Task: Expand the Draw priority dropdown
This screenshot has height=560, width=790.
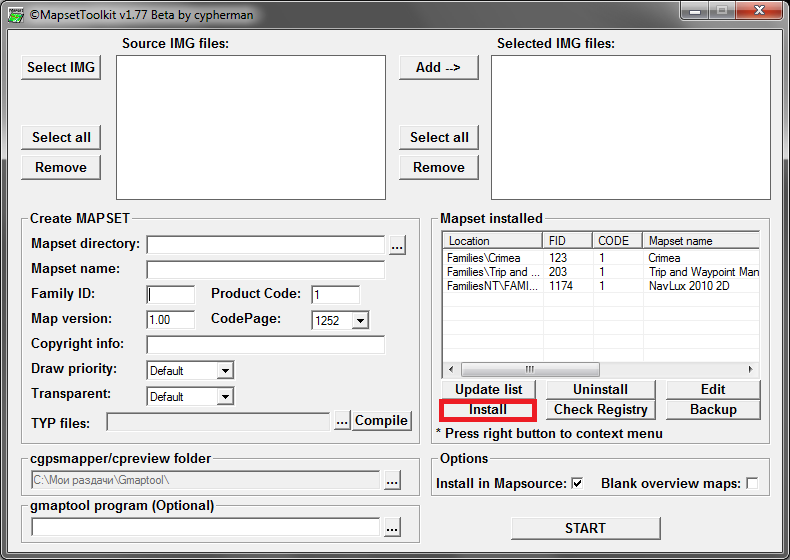Action: click(x=225, y=371)
